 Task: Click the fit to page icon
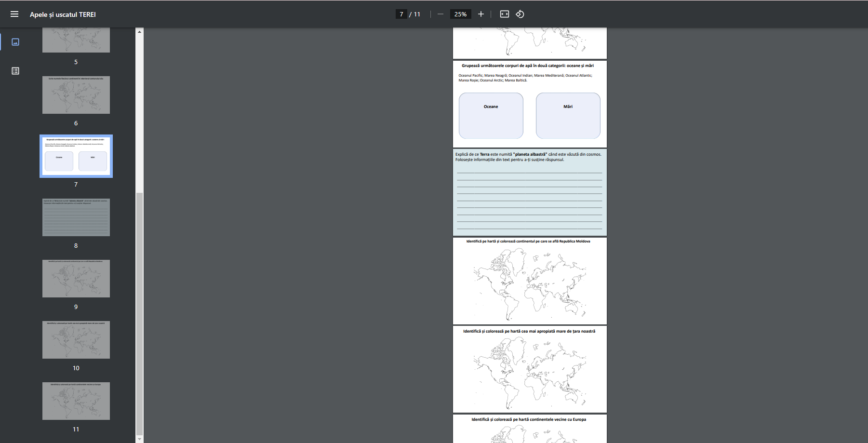pos(504,14)
